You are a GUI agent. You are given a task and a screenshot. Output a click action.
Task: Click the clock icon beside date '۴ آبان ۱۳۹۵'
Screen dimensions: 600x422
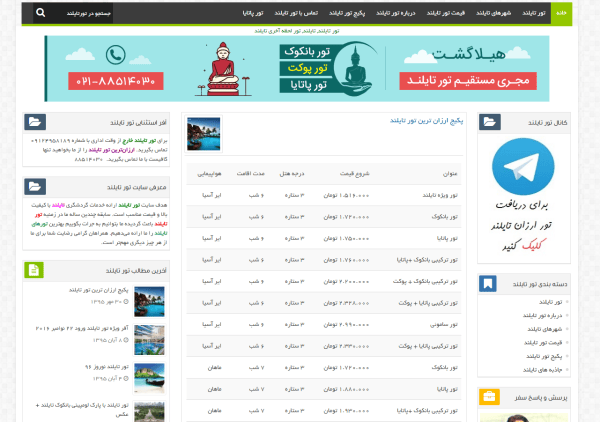[126, 378]
